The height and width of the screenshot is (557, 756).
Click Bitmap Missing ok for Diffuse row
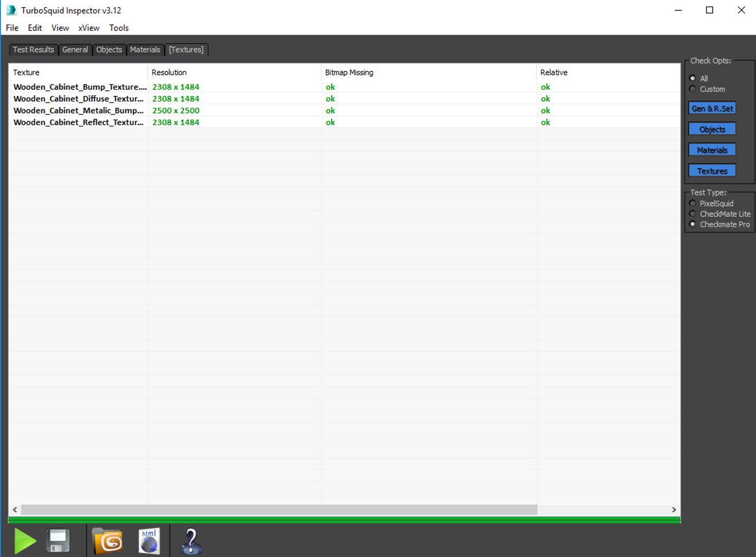pyautogui.click(x=330, y=99)
